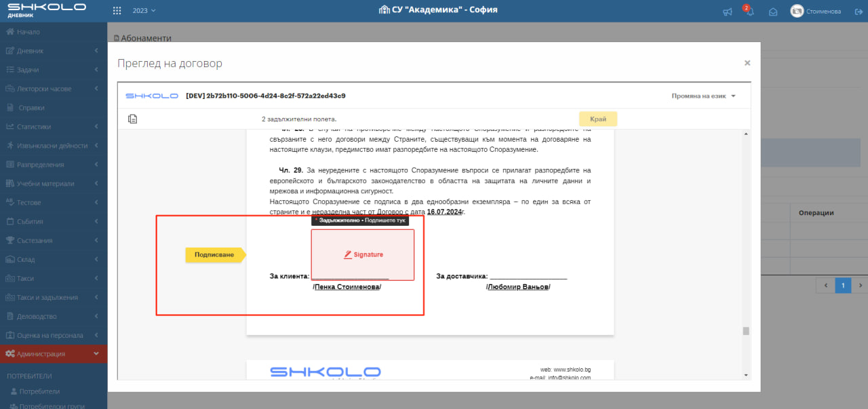The height and width of the screenshot is (409, 868).
Task: Close the contract preview dialog
Action: point(747,63)
